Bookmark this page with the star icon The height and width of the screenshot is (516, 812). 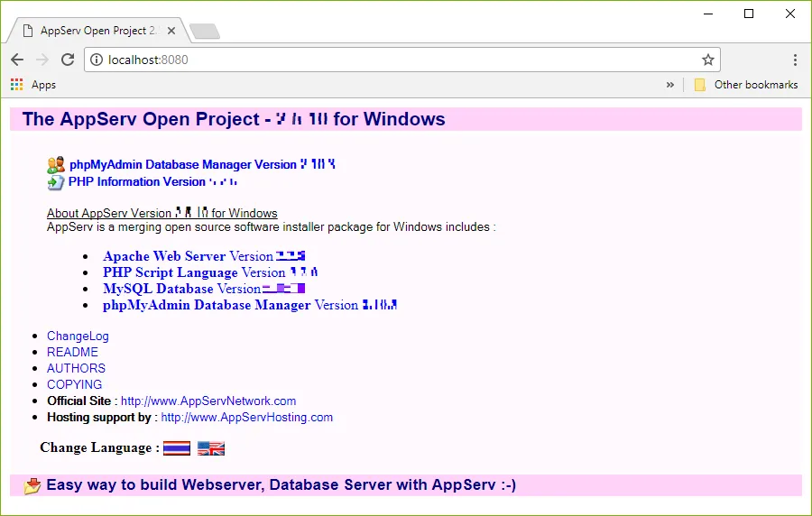708,60
